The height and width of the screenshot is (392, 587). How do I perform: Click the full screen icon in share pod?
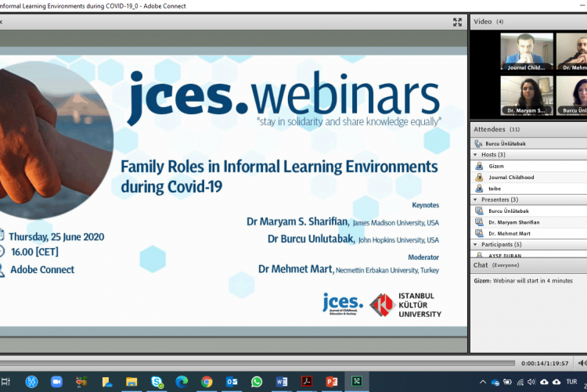pyautogui.click(x=458, y=22)
